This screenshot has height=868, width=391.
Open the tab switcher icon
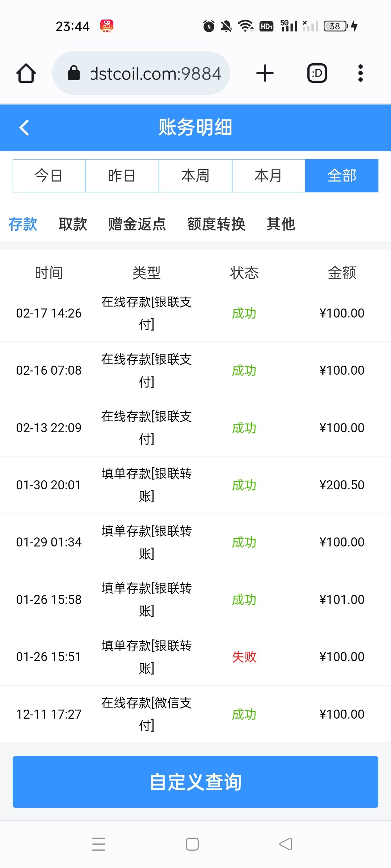click(317, 73)
